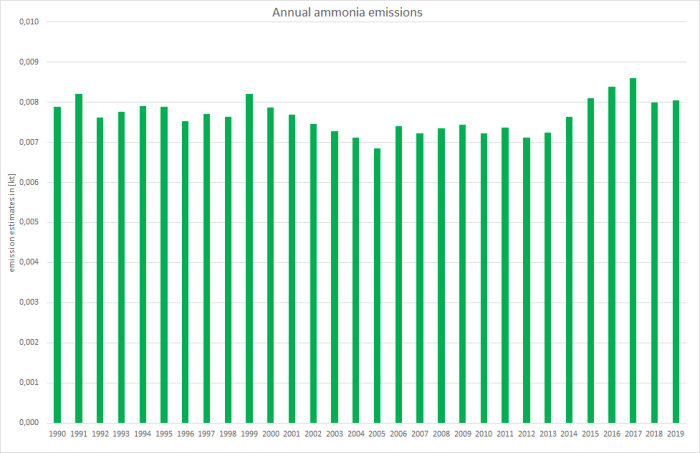Select the 2016 emissions bar
The width and height of the screenshot is (700, 453).
point(612,254)
